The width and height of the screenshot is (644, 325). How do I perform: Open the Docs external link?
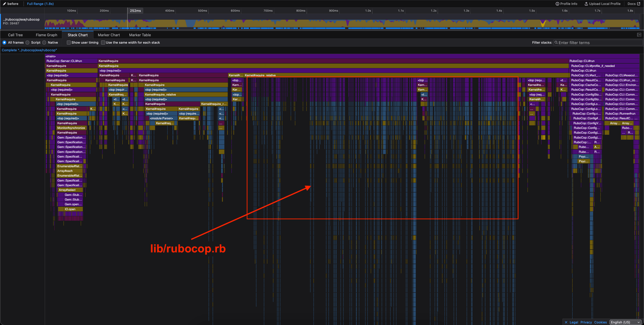coord(633,4)
